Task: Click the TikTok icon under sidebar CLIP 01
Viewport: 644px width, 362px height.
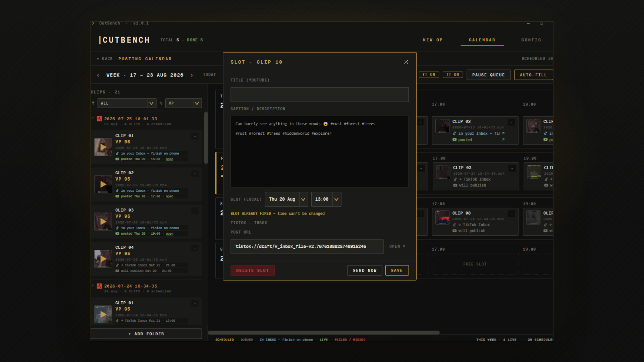Action: 117,154
